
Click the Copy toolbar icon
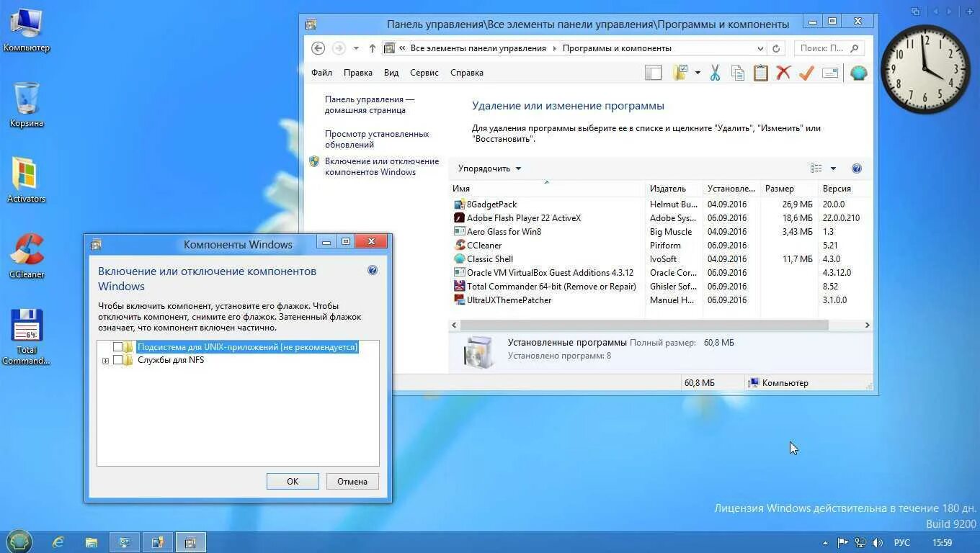point(737,73)
